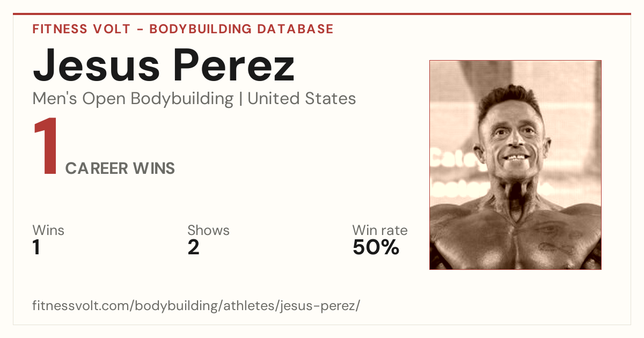Select the Men's Open Bodybuilding division text
Viewport: 644px width, 338px height.
pyautogui.click(x=133, y=99)
